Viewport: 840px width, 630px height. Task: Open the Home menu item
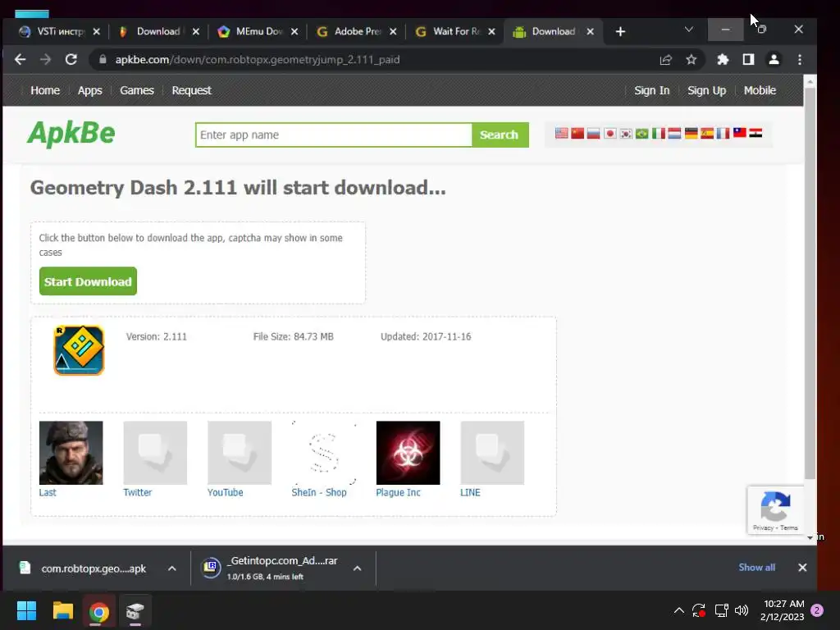point(45,90)
